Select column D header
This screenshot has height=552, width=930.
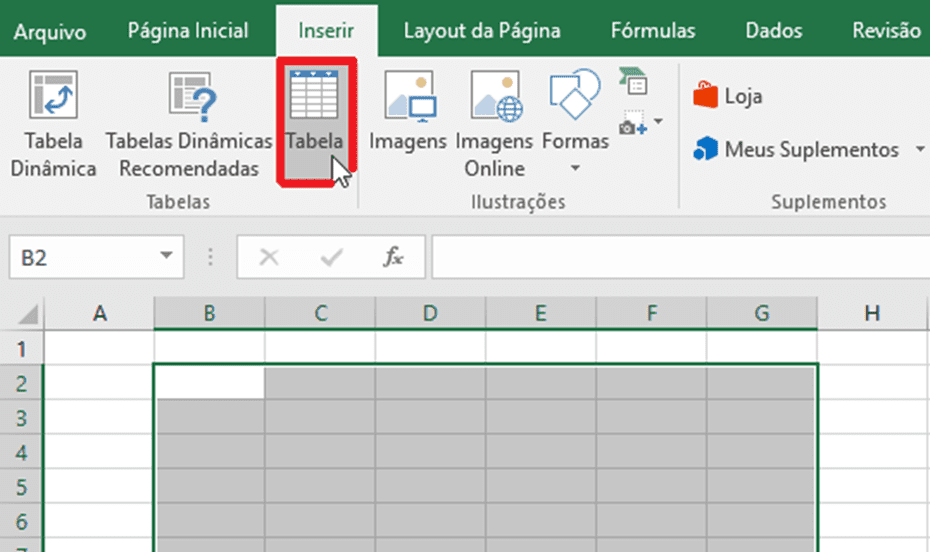pos(431,313)
